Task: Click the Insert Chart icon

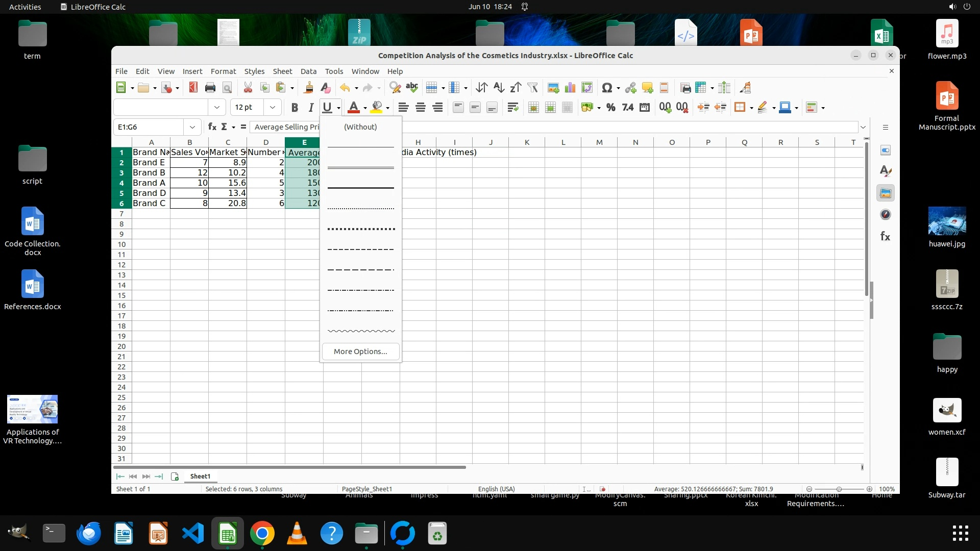Action: coord(570,88)
